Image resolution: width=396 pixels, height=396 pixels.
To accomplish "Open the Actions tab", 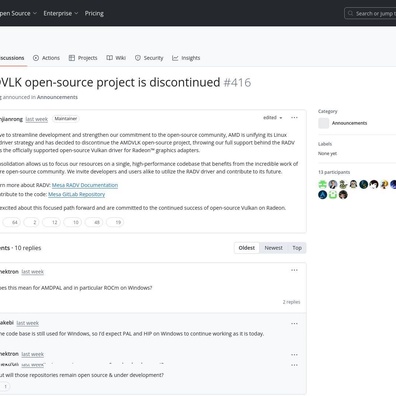I will (x=46, y=58).
